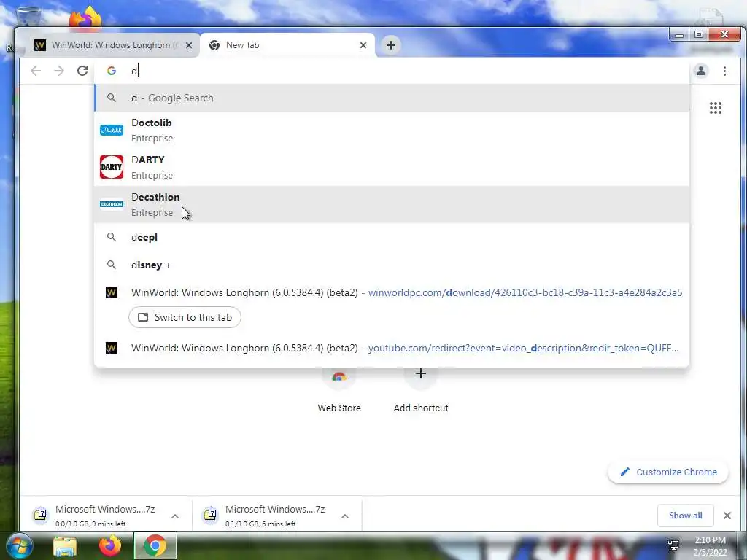Close the WinWorld tab
This screenshot has width=747, height=560.
189,45
